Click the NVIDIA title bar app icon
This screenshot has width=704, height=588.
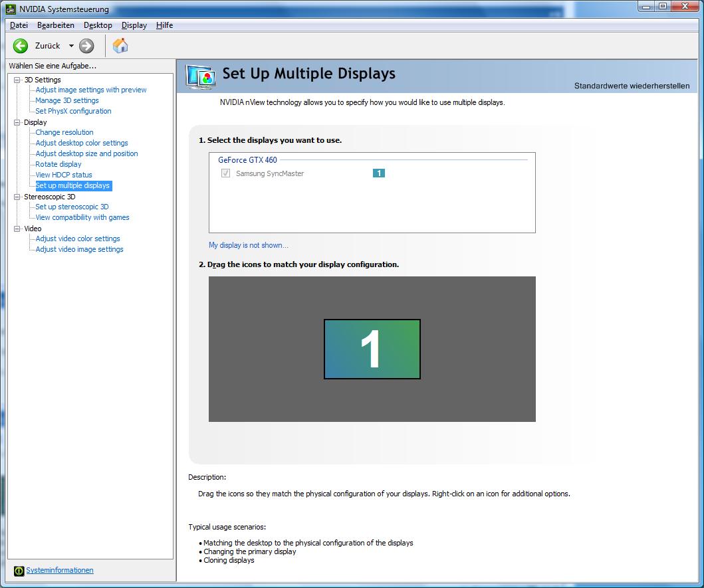(11, 9)
